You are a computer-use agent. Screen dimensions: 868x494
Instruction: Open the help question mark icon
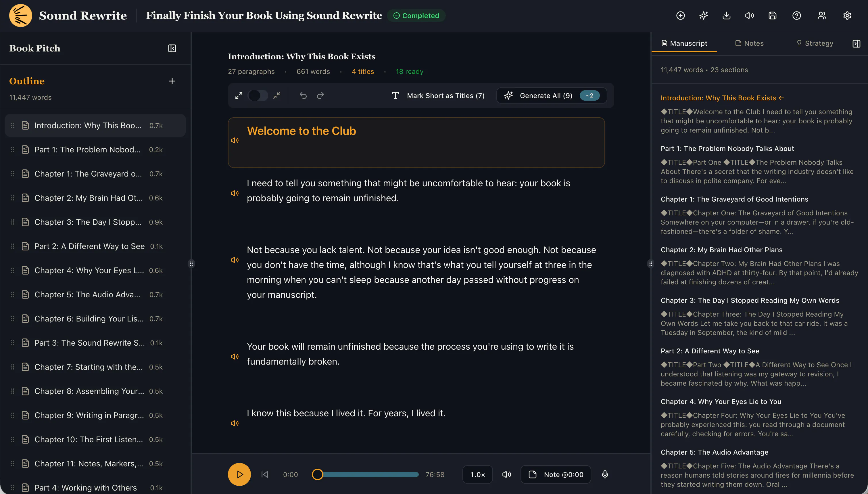[x=796, y=16]
